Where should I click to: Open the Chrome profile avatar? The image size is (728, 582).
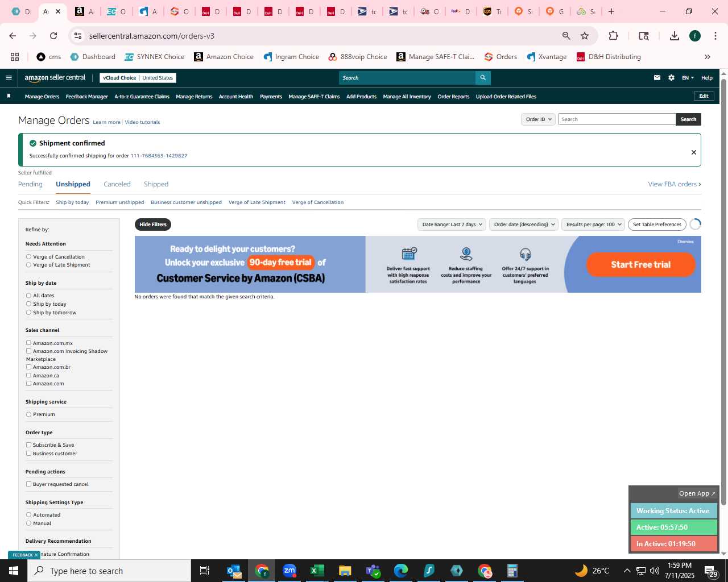(x=695, y=36)
